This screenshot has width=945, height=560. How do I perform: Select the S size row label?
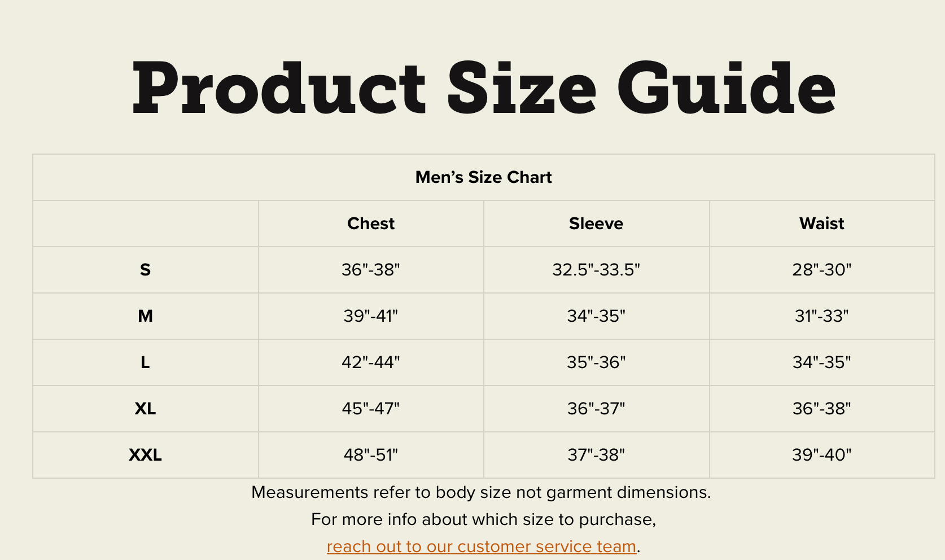(x=145, y=270)
